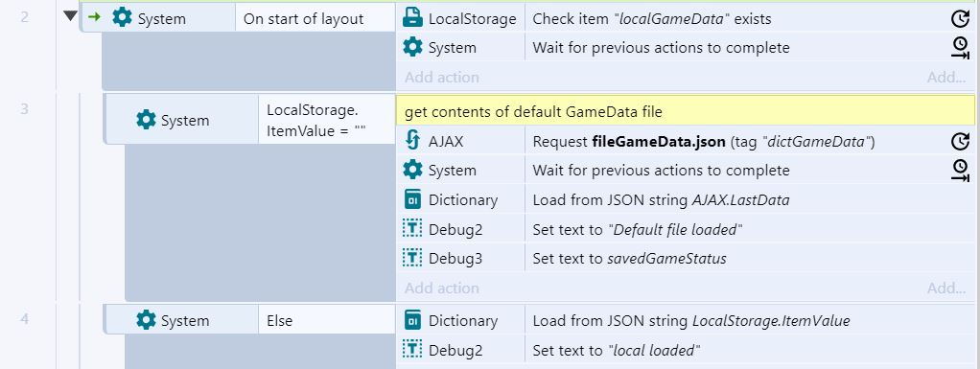Open the "Add..." menu for event 2
Viewport: 980px width, 369px height.
946,78
